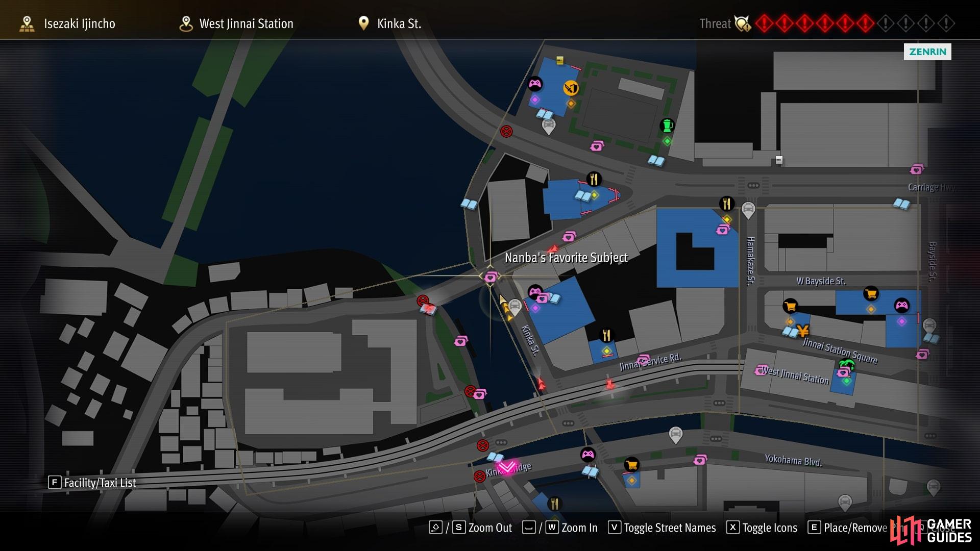Select the Nanba's Favorite Subject substory marker
This screenshot has height=551, width=980.
tap(491, 277)
